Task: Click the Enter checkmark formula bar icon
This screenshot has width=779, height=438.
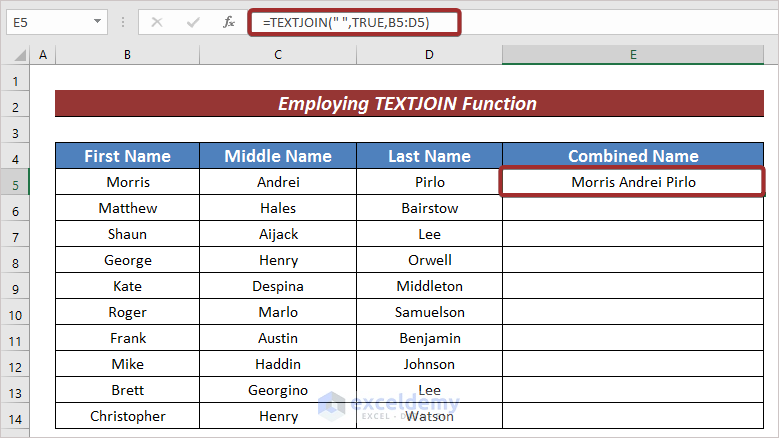Action: point(193,22)
